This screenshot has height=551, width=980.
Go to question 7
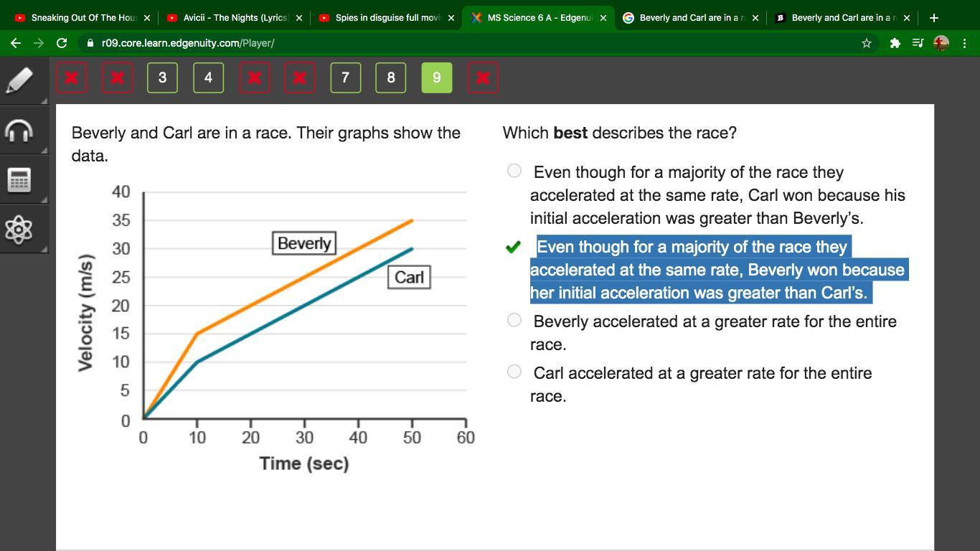(345, 77)
